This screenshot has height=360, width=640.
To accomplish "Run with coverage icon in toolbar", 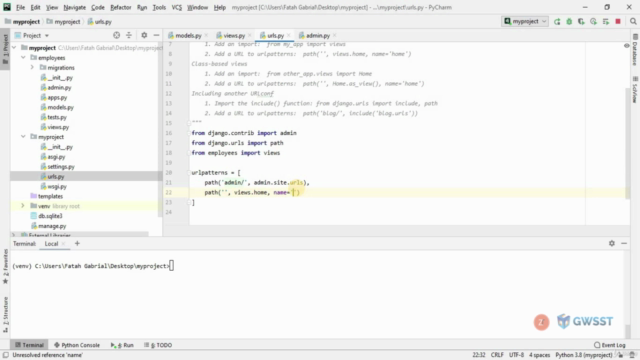I will 581,22.
